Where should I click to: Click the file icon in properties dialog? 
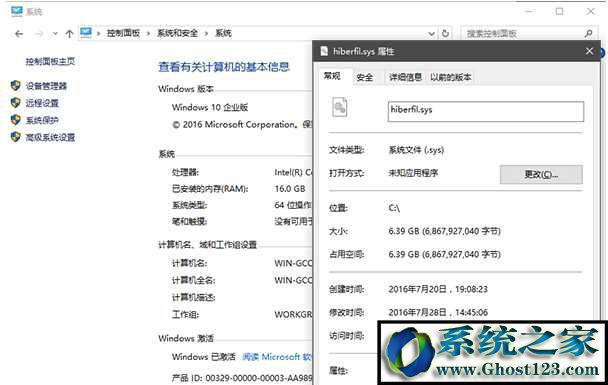pos(340,107)
